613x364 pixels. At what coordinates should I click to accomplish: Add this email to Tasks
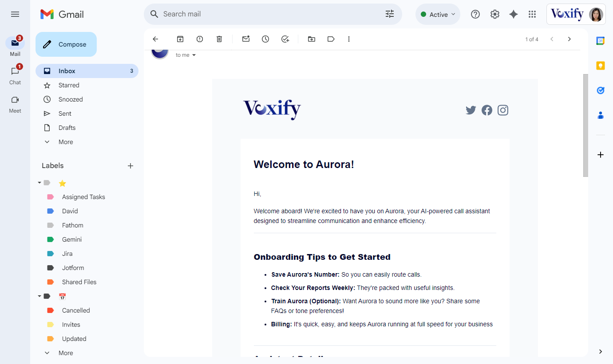[285, 39]
